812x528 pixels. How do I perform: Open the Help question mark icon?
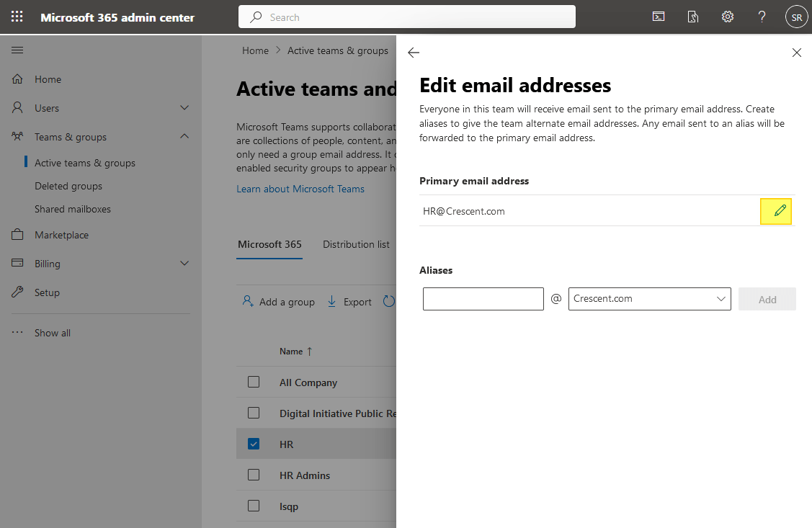(762, 16)
